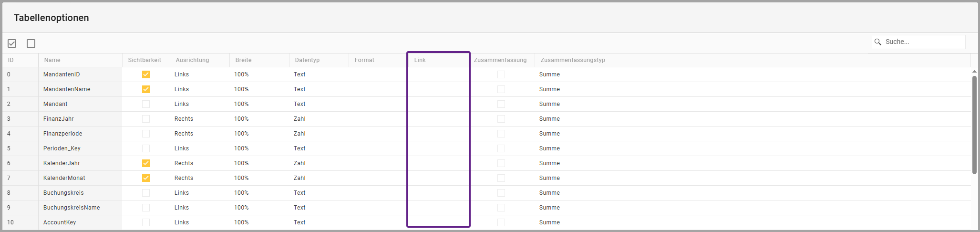Open Datentyp cell for Finanzperiode row
The image size is (980, 232).
pos(318,134)
